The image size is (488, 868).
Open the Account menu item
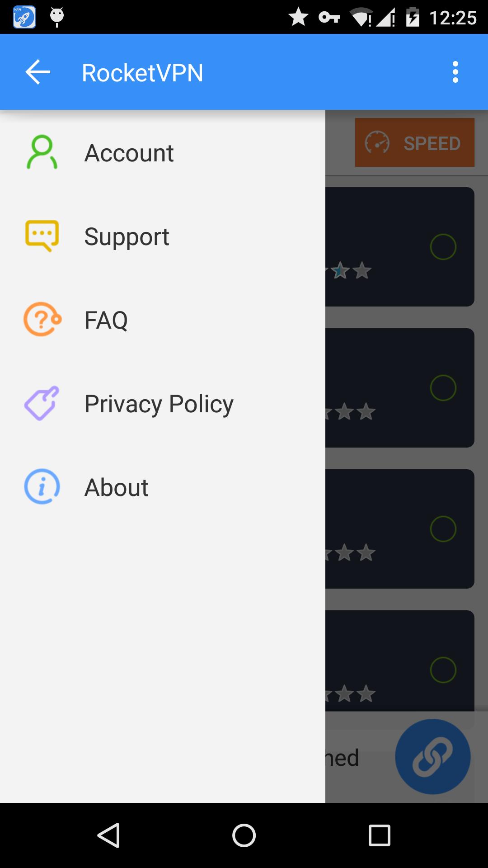(x=129, y=152)
